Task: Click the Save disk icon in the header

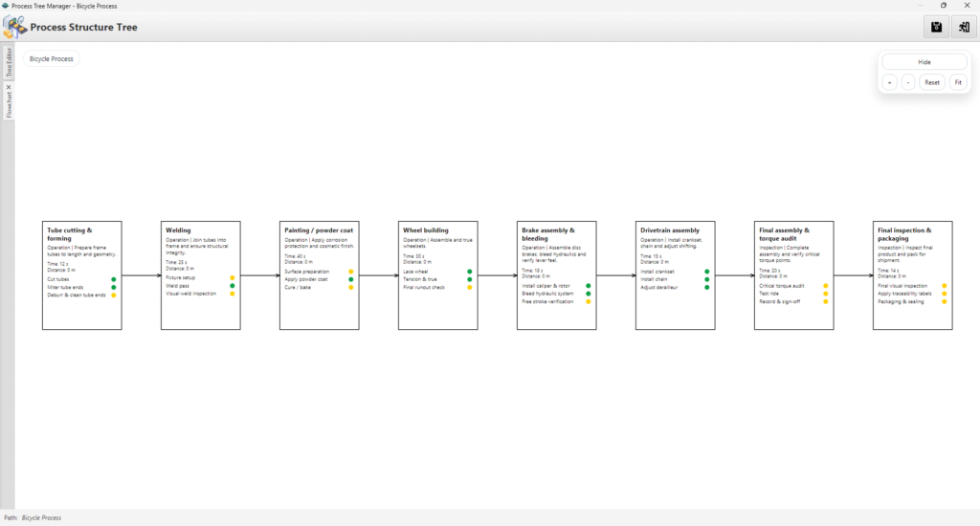Action: (x=936, y=27)
